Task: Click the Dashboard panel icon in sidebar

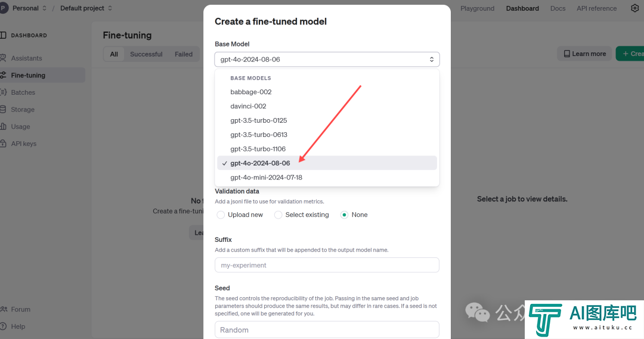Action: [x=3, y=35]
